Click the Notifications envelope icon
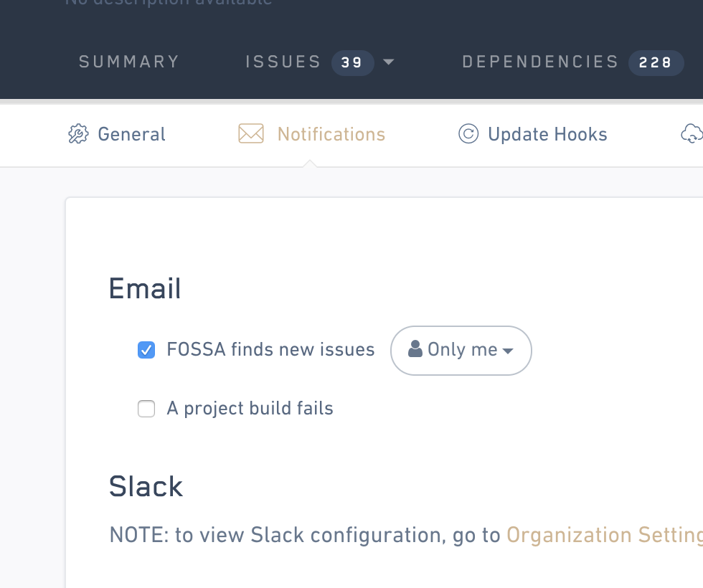Image resolution: width=703 pixels, height=588 pixels. tap(251, 134)
